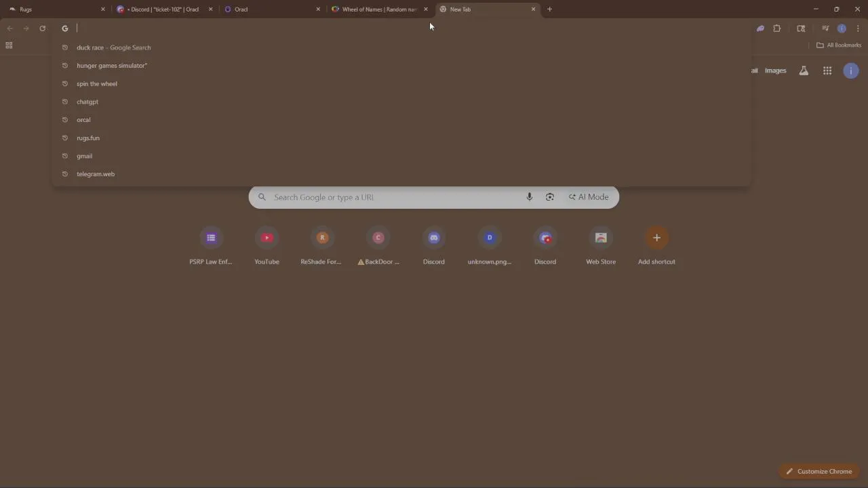The height and width of the screenshot is (488, 868).
Task: Click the Customize Chrome button
Action: (819, 472)
